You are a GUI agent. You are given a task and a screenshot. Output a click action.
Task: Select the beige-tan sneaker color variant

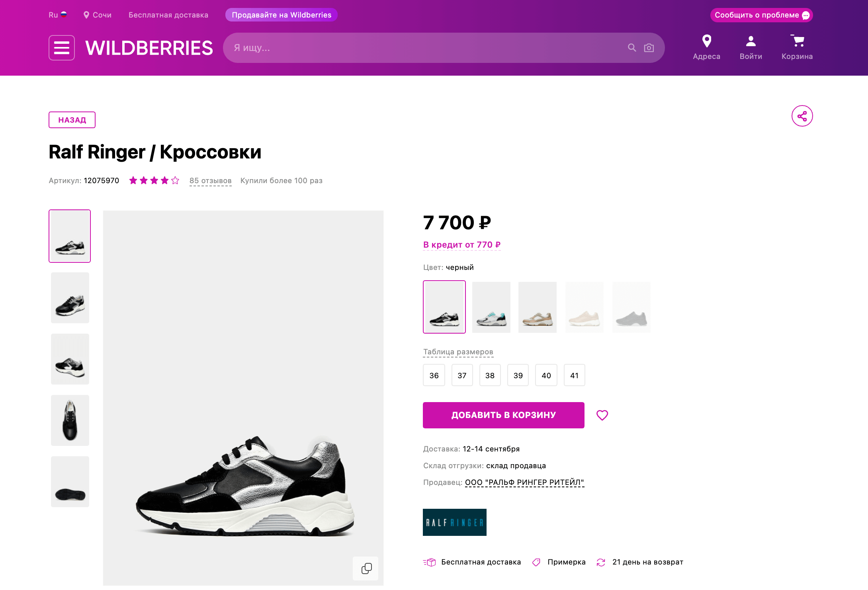click(537, 307)
